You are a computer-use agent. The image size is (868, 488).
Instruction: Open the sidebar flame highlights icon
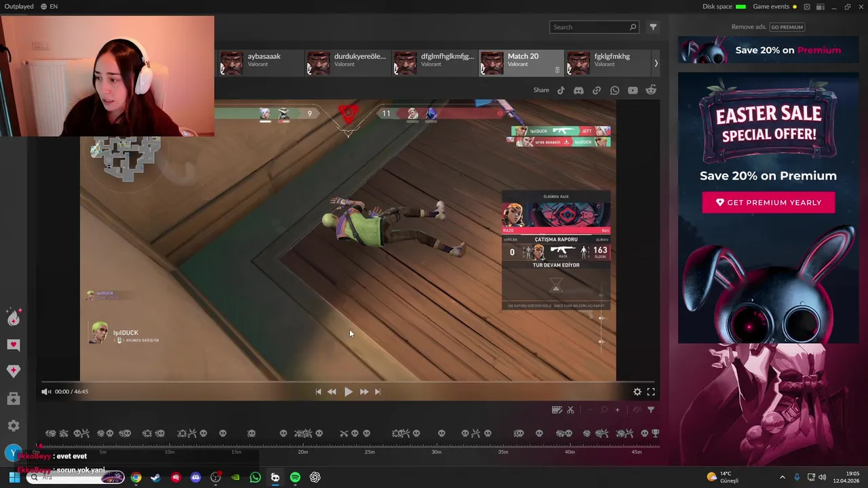(x=14, y=317)
